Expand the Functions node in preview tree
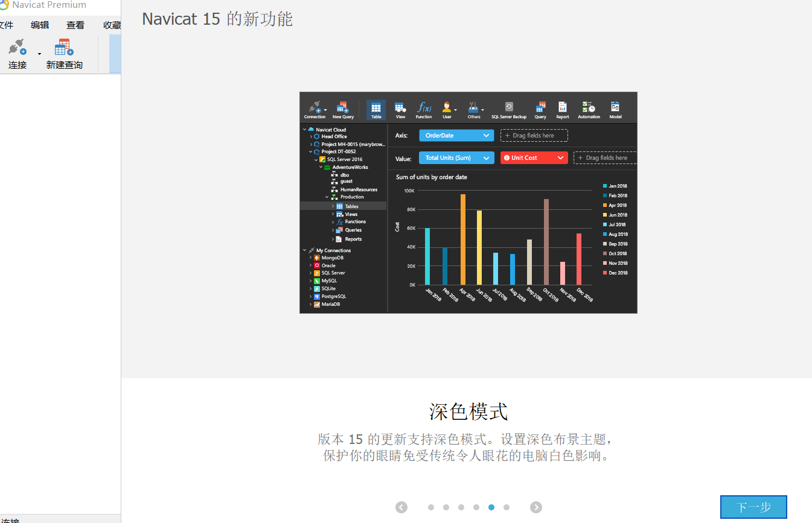 click(x=333, y=222)
